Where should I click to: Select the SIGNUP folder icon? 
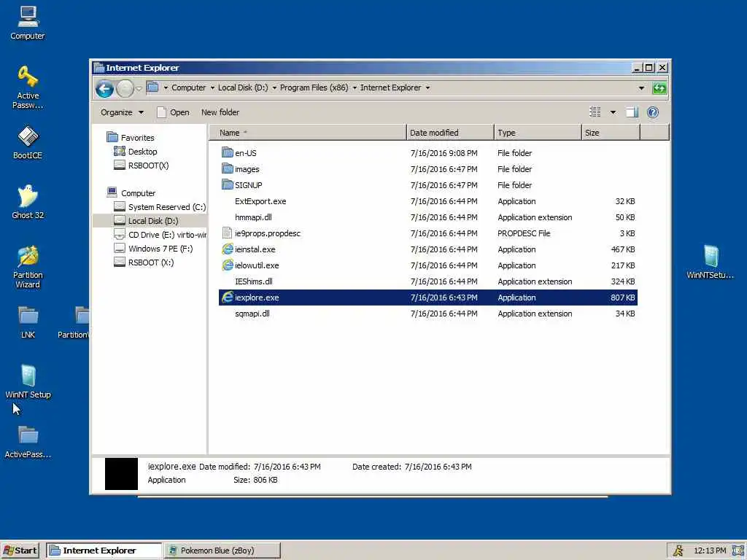228,184
